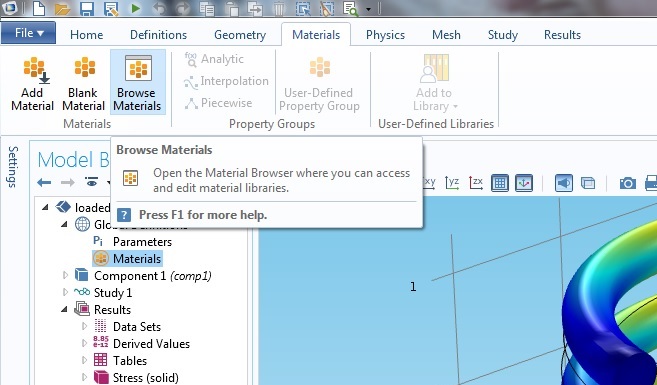Toggle the axis orientation display
This screenshot has height=385, width=657.
[x=524, y=183]
